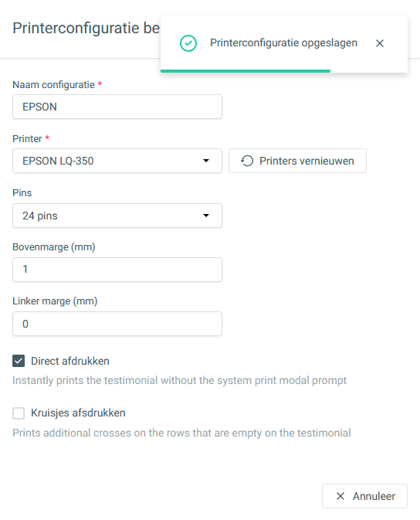Click the green toast progress bar
This screenshot has width=420, height=520.
(246, 71)
